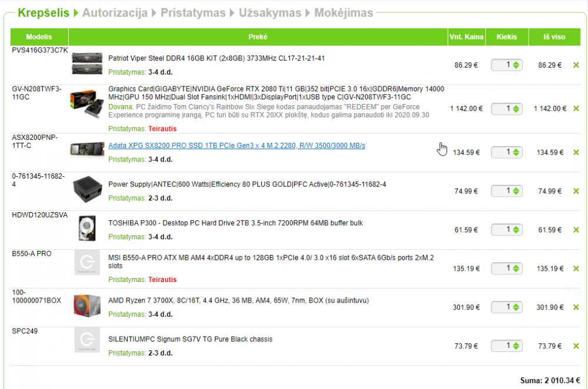The width and height of the screenshot is (588, 389).
Task: Click the Suma: 2 010.34 € total
Action: pos(550,381)
